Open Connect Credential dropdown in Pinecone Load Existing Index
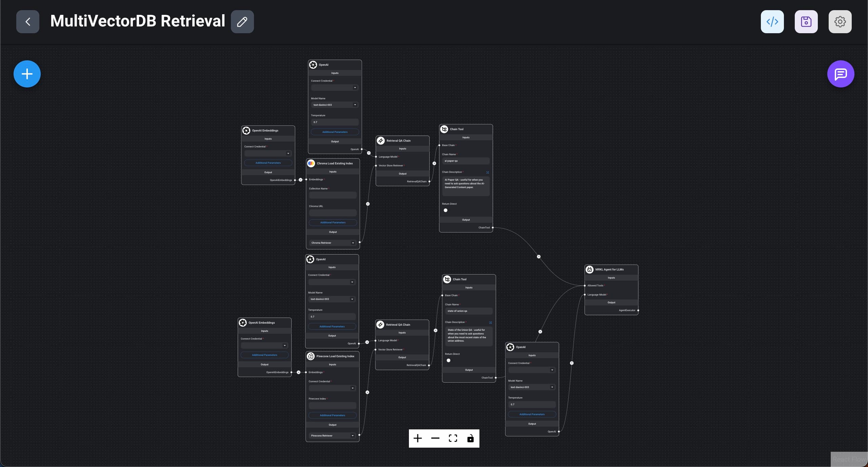 tap(332, 388)
